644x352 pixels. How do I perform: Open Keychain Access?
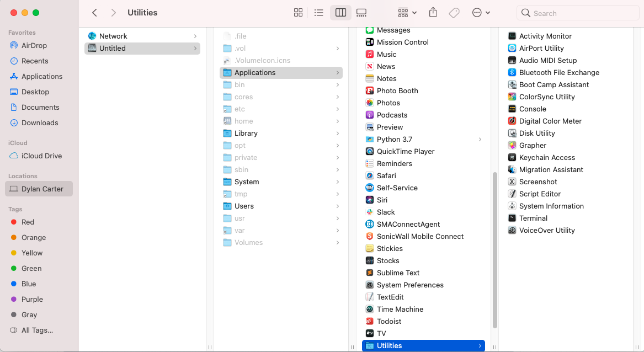coord(546,157)
